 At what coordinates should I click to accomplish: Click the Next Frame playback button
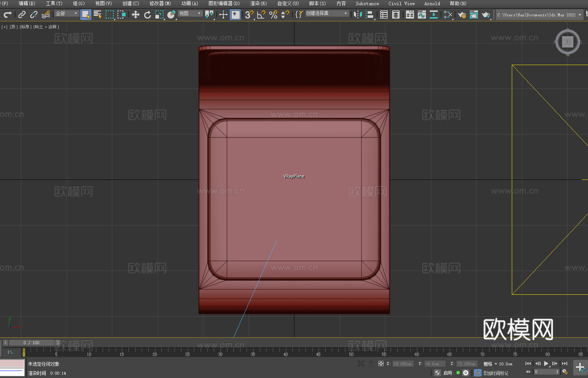555,364
